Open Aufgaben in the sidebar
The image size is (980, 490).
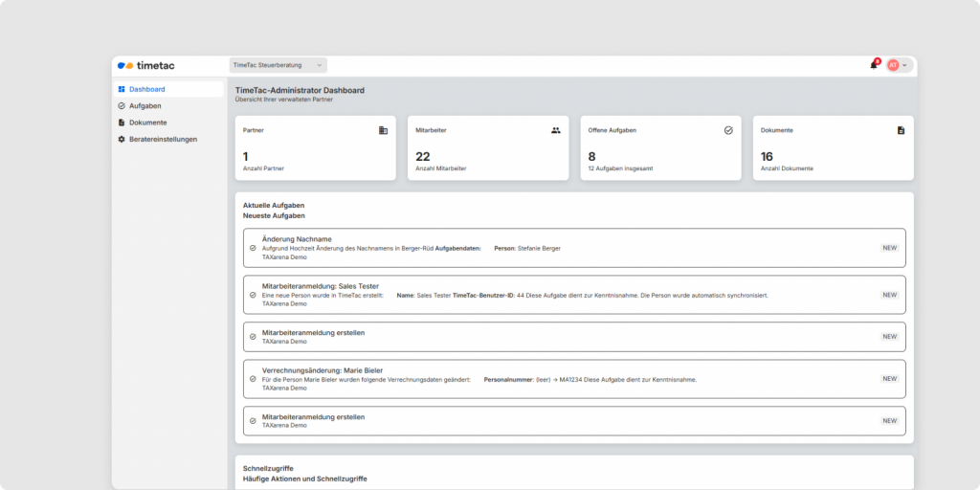click(145, 105)
